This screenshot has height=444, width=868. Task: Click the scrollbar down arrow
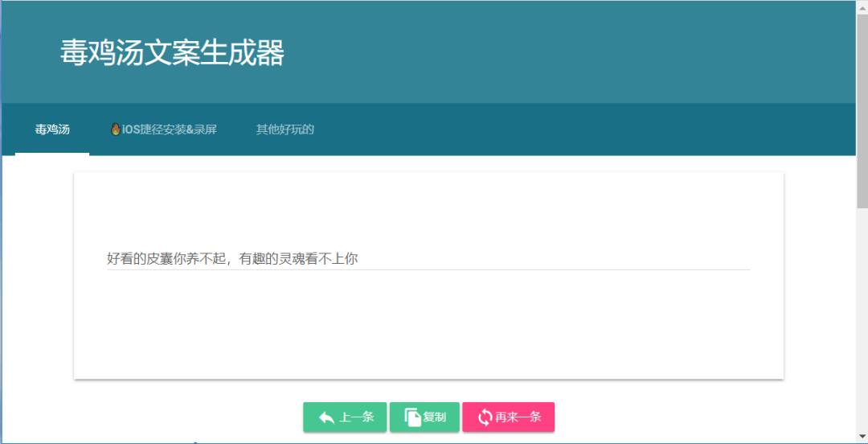[862, 438]
